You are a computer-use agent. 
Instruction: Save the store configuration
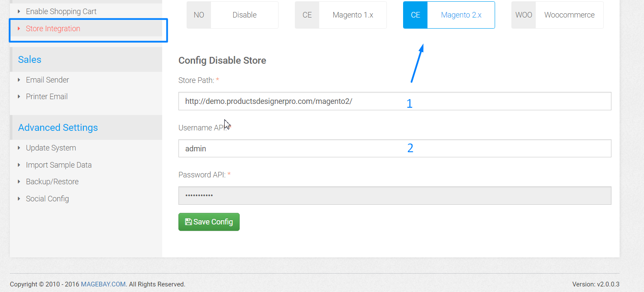click(x=209, y=222)
